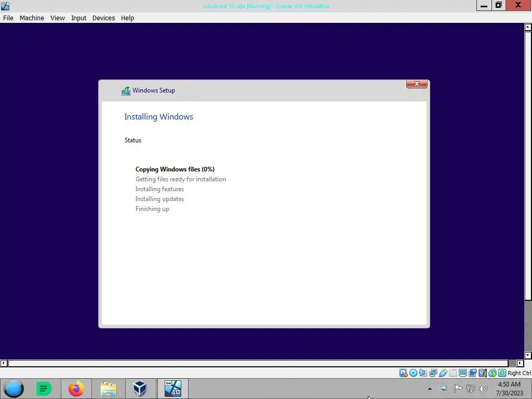The image size is (532, 399).
Task: Click the optical disk status icon
Action: 413,373
